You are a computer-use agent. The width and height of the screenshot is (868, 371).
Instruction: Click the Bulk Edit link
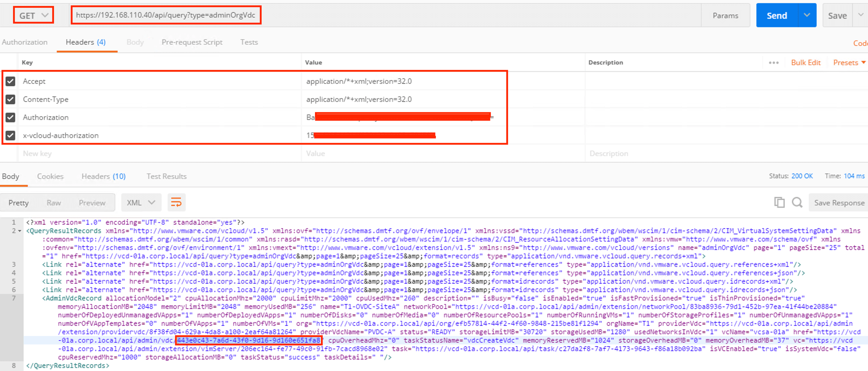tap(805, 63)
